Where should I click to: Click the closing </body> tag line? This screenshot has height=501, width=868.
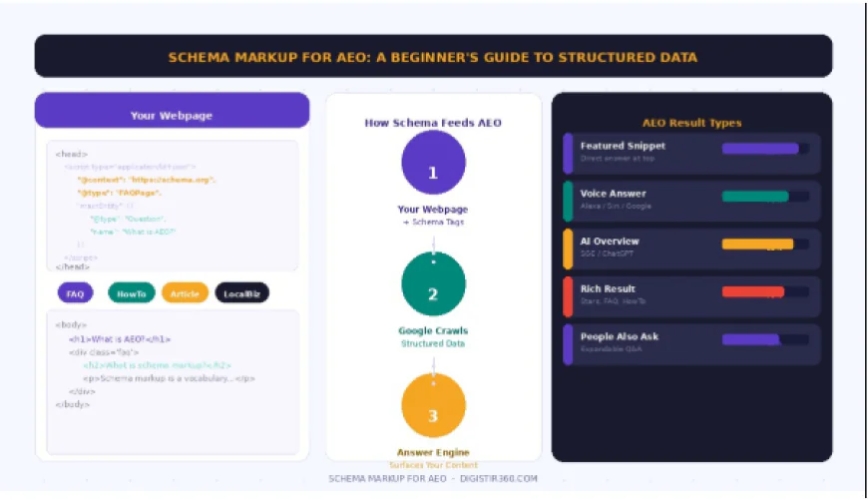coord(73,404)
